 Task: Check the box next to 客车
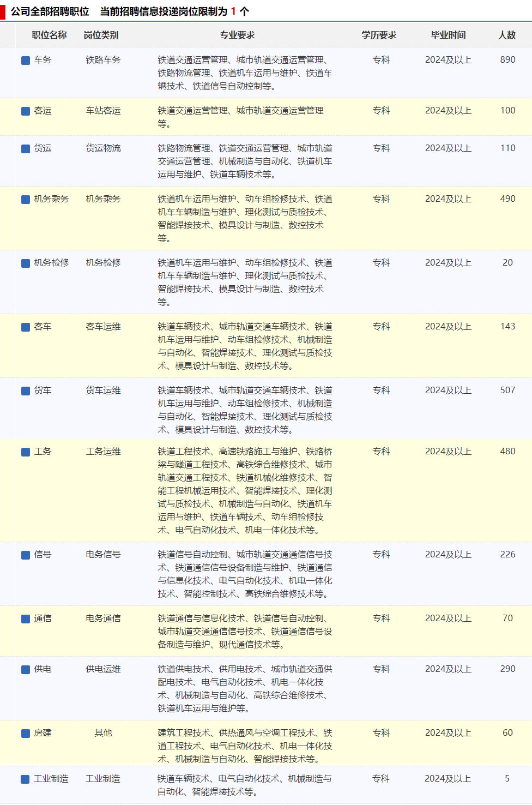[26, 327]
